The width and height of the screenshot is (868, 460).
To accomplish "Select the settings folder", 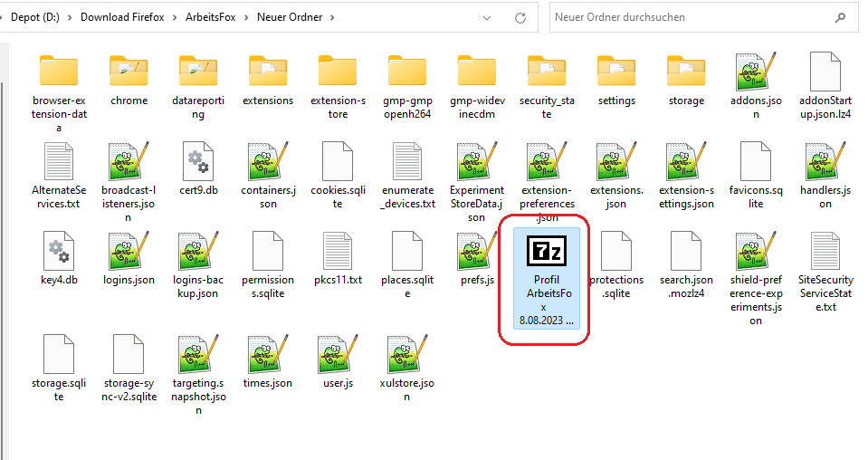I will click(616, 81).
